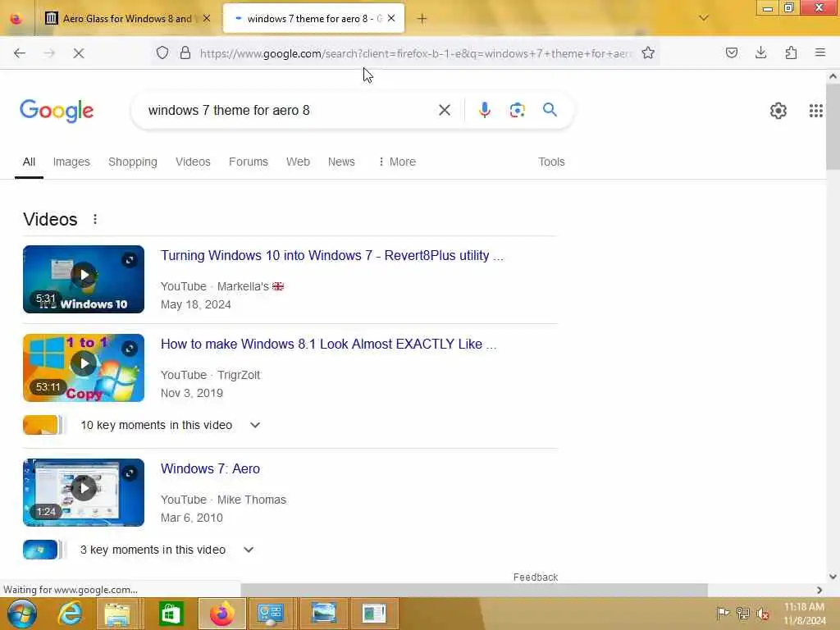The image size is (840, 630).
Task: Open the Firefox extensions menu
Action: click(791, 53)
